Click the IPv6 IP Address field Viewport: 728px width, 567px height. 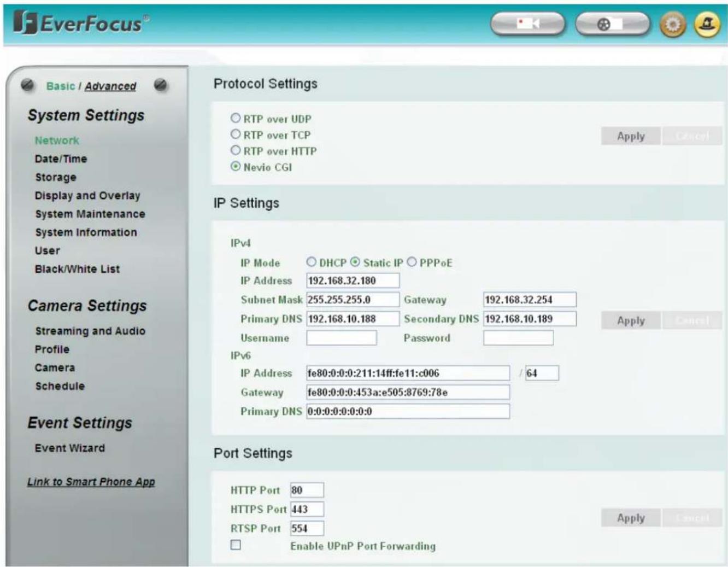click(x=408, y=373)
